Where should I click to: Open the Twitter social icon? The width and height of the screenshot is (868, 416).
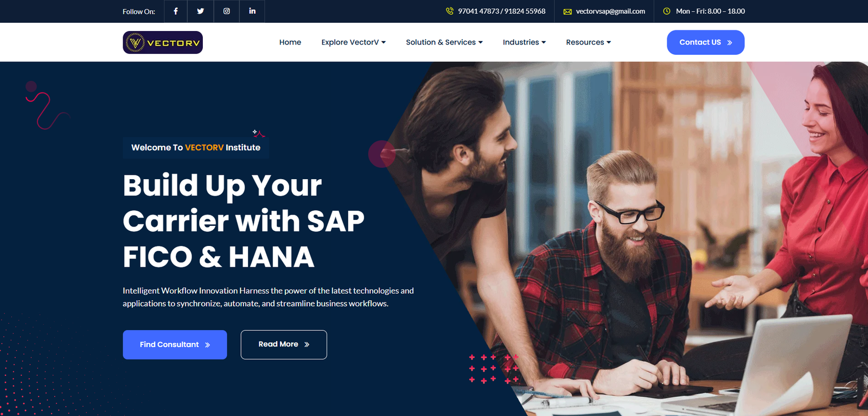(201, 11)
